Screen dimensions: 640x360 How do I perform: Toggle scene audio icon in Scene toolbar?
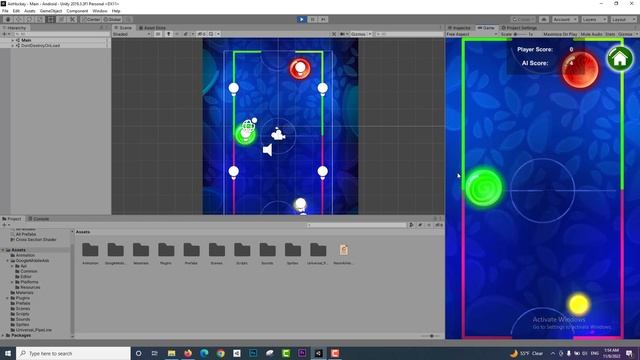pos(177,34)
